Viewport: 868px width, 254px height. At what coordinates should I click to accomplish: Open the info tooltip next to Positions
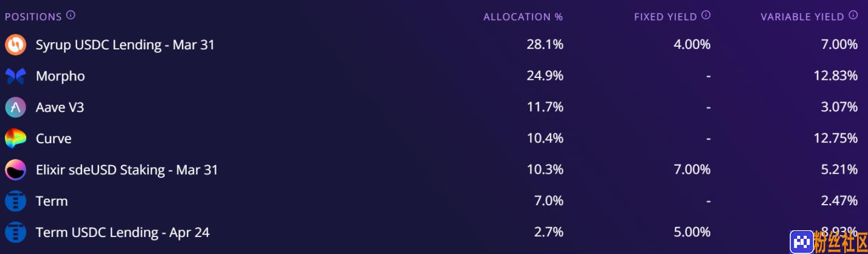coord(71,15)
